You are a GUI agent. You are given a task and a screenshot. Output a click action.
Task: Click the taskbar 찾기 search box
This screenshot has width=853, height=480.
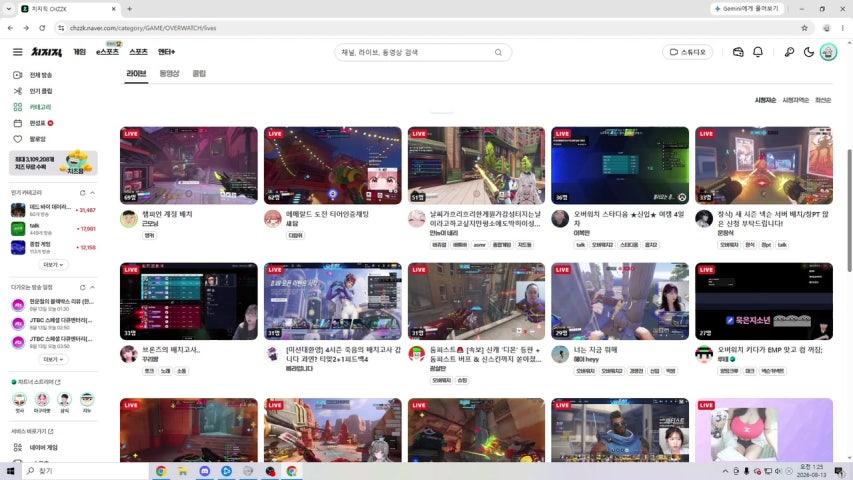(x=84, y=471)
